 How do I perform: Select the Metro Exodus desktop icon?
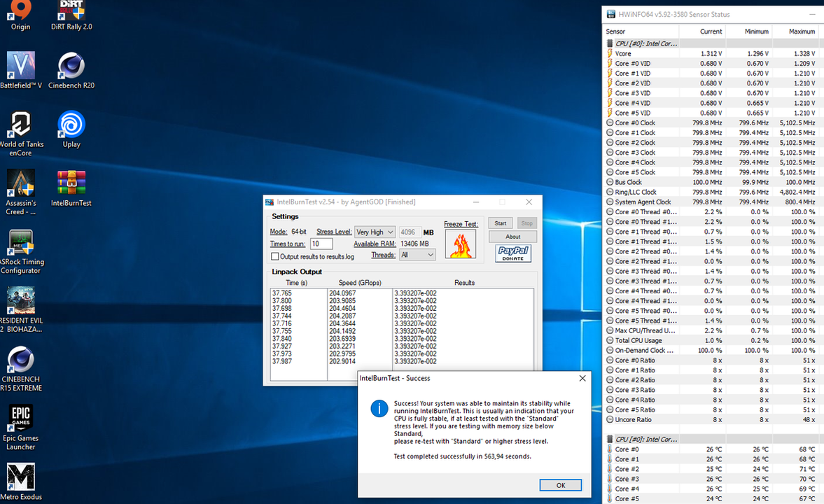pos(20,482)
